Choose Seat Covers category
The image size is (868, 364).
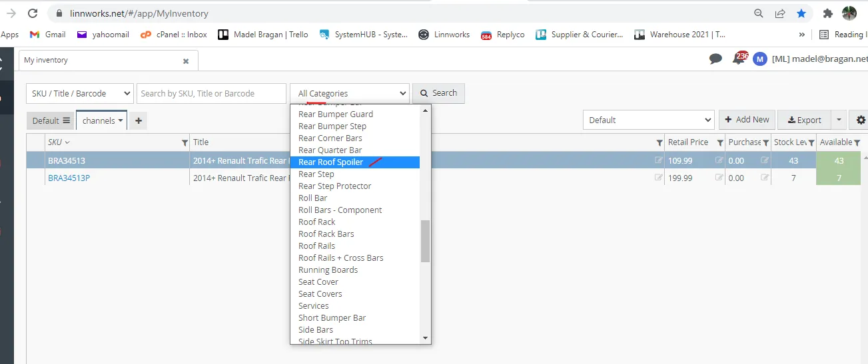320,293
